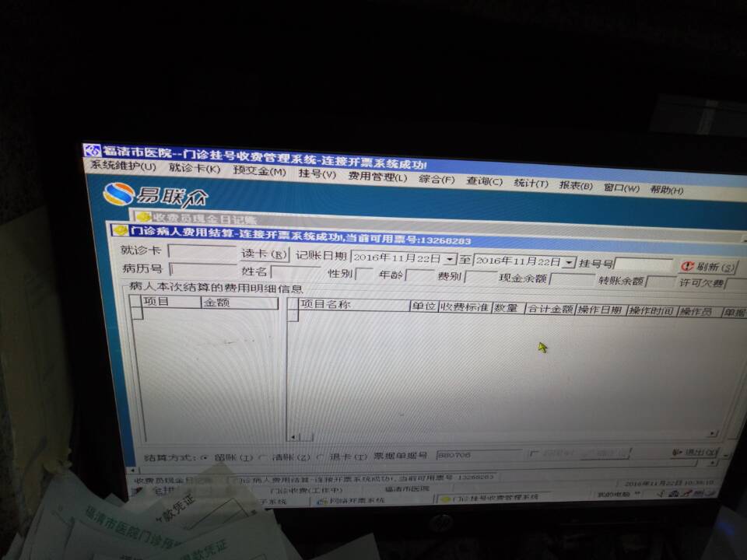Click the exit icon on 退出 button
This screenshot has width=747, height=560.
tap(676, 451)
